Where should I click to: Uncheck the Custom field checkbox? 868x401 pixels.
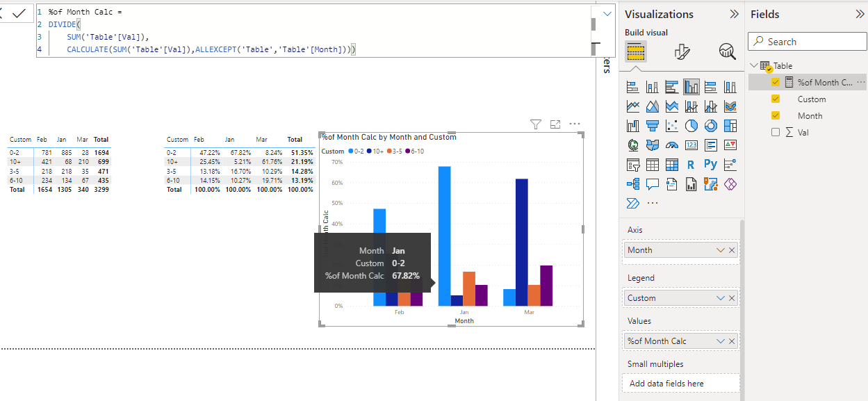[776, 99]
